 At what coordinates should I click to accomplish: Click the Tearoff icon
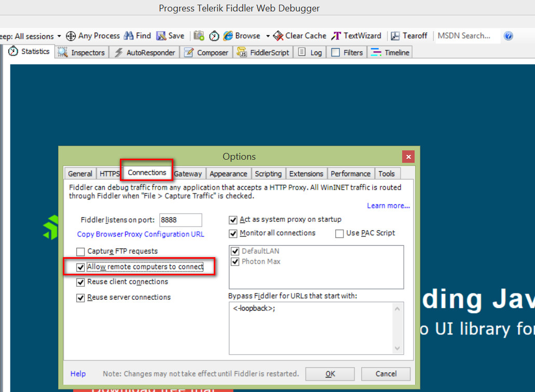pyautogui.click(x=395, y=36)
